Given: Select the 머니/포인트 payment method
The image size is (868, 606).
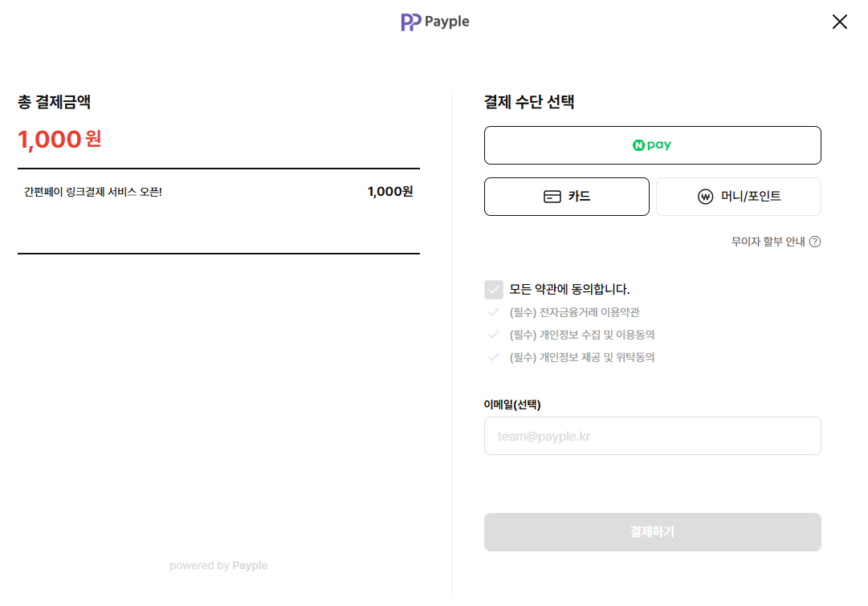Looking at the screenshot, I should pyautogui.click(x=738, y=196).
